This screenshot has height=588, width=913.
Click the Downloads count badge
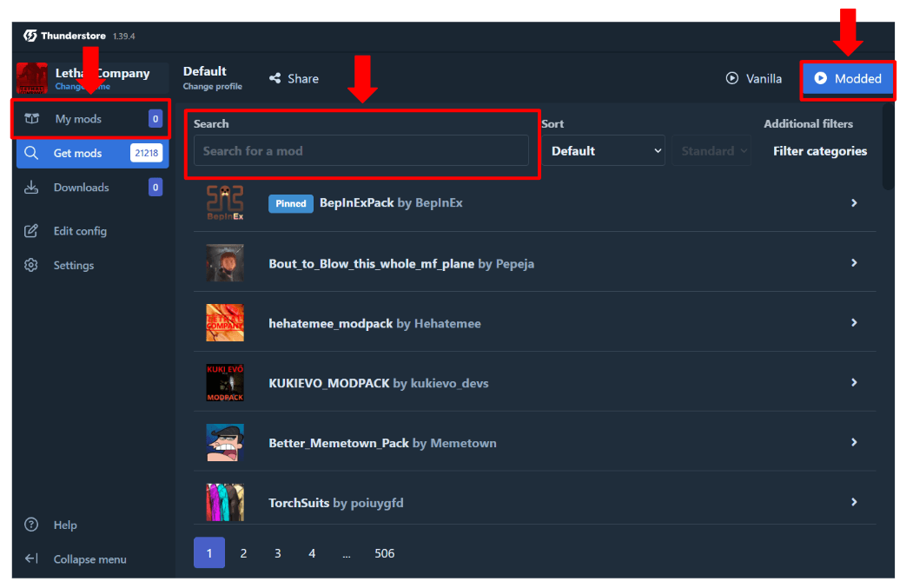[x=155, y=188]
